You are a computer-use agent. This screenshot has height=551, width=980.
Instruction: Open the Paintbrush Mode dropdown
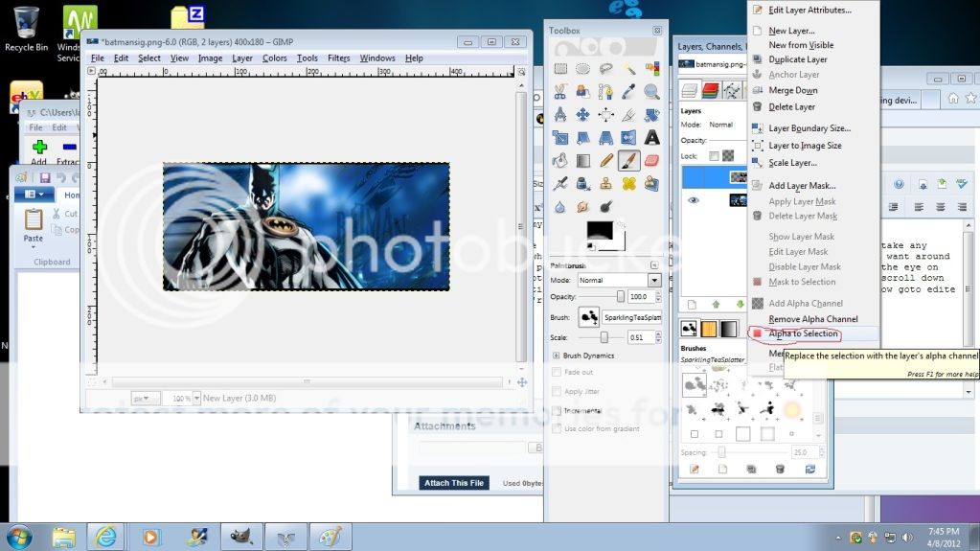click(x=619, y=280)
